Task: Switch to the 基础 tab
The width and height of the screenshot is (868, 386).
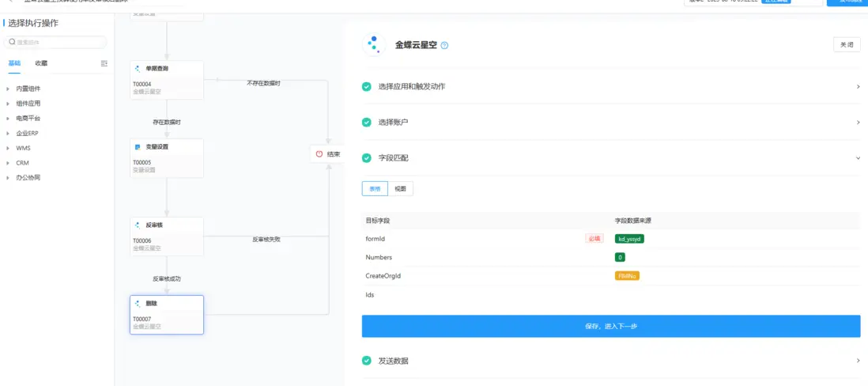Action: (x=14, y=63)
